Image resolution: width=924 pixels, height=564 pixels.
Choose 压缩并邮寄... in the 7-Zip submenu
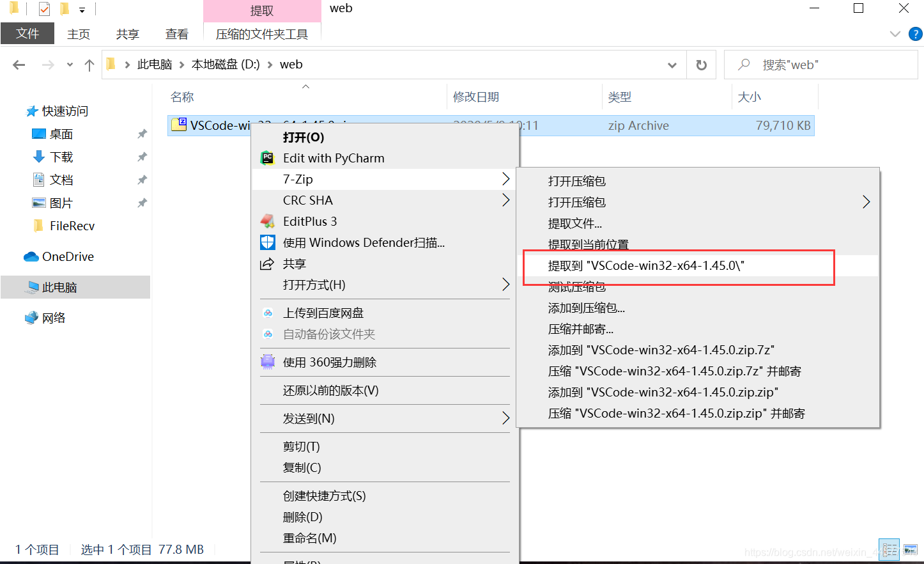[698, 329]
